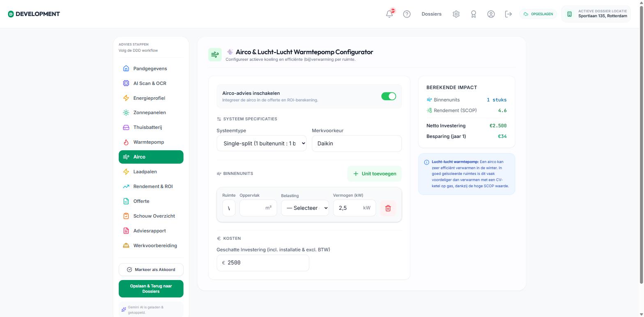Click the logout icon in header
644x317 pixels.
coord(508,14)
